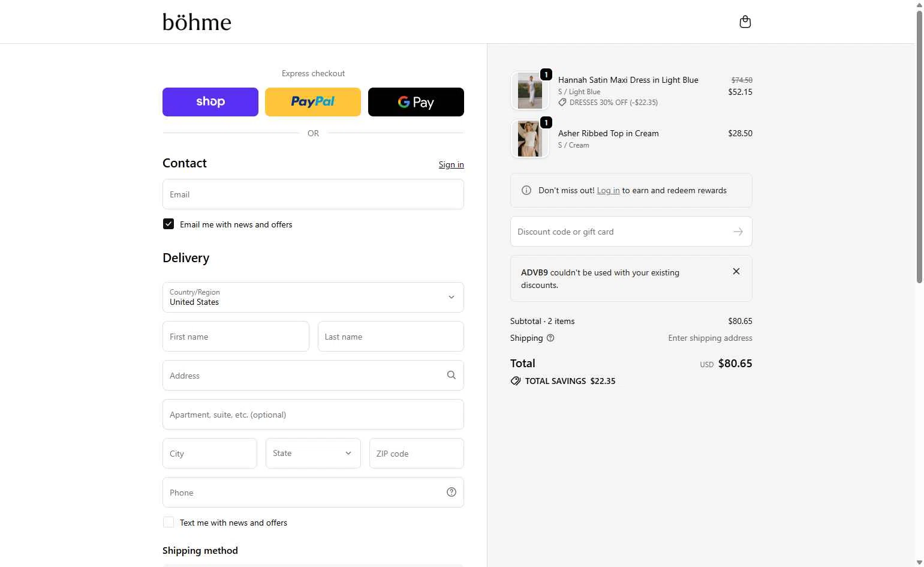
Task: Click the Phone field help icon
Action: (452, 492)
